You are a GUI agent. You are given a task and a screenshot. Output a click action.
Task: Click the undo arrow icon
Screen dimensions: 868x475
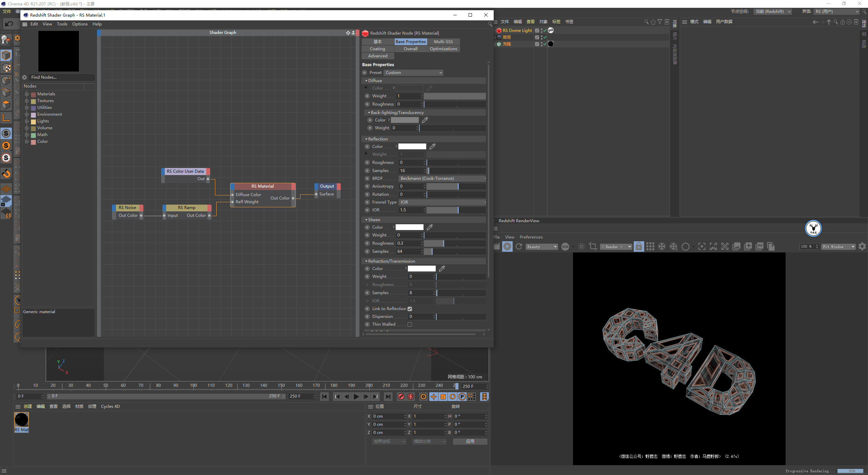[9, 24]
